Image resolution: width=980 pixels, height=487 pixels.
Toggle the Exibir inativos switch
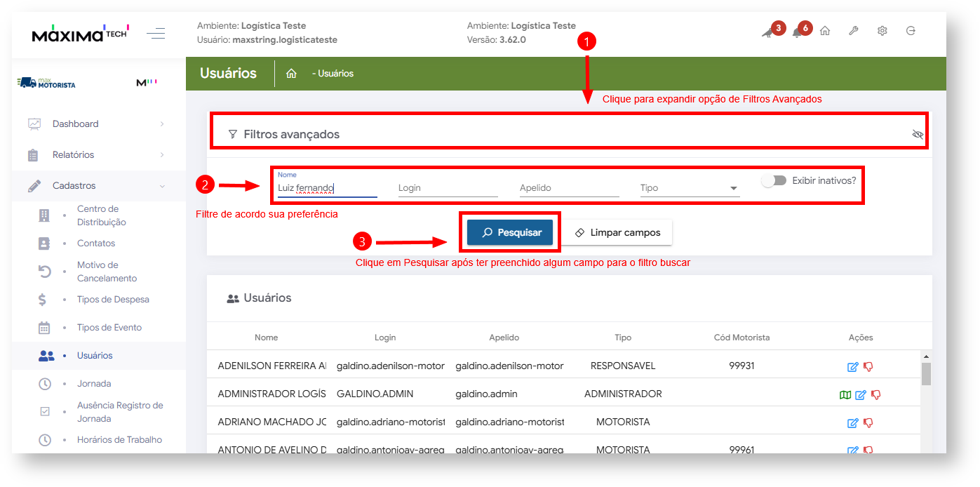774,180
